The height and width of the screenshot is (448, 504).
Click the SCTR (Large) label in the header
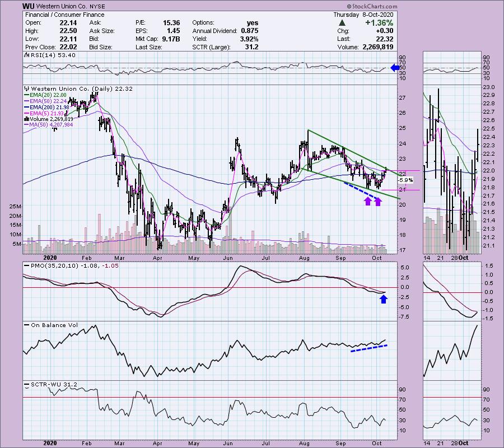click(x=211, y=47)
